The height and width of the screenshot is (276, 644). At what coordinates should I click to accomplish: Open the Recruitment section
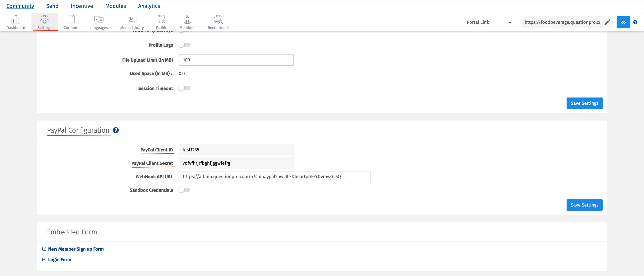(218, 22)
